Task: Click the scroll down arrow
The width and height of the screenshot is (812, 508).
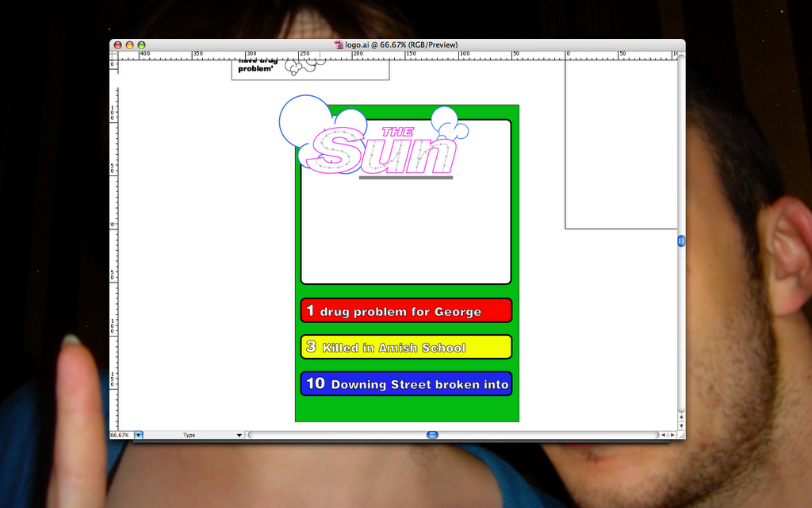Action: 681,425
